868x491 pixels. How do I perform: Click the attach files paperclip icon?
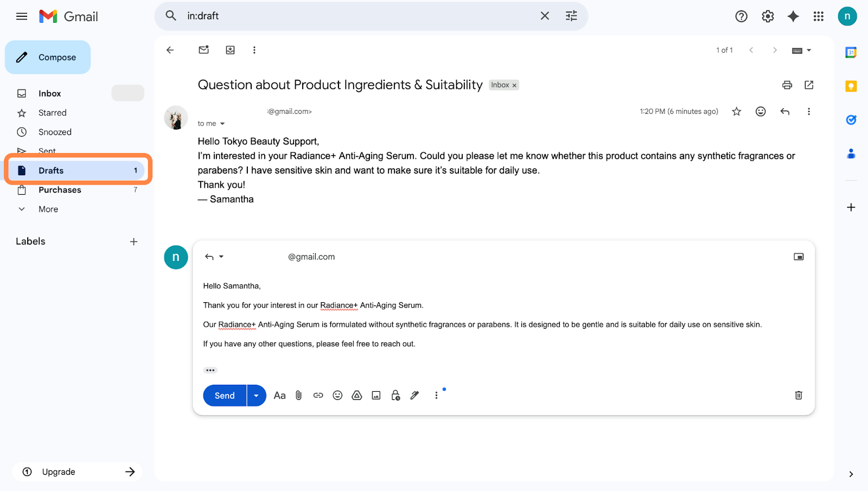[x=298, y=396]
